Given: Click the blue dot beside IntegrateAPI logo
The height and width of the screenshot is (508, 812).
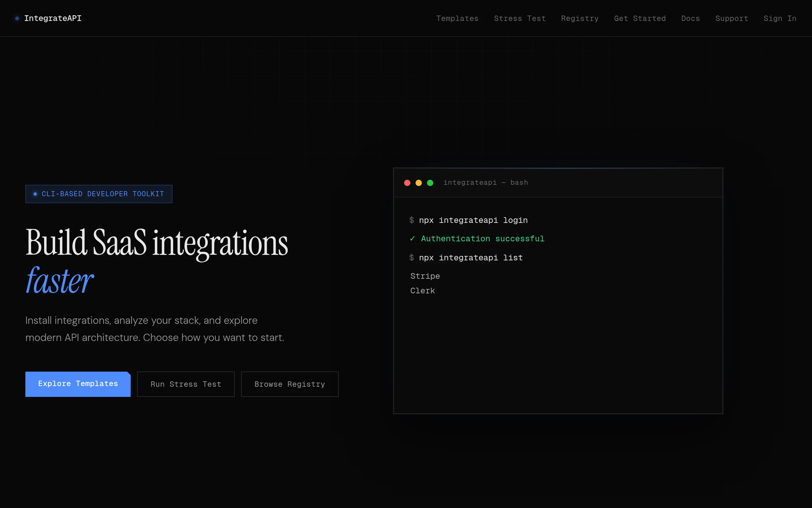Looking at the screenshot, I should 17,18.
